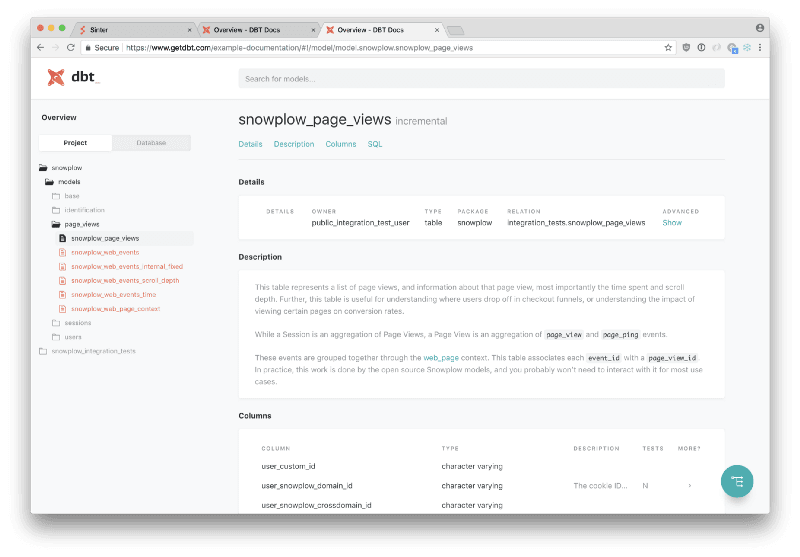Open the web_page link in the description
Image resolution: width=800 pixels, height=557 pixels.
click(440, 357)
